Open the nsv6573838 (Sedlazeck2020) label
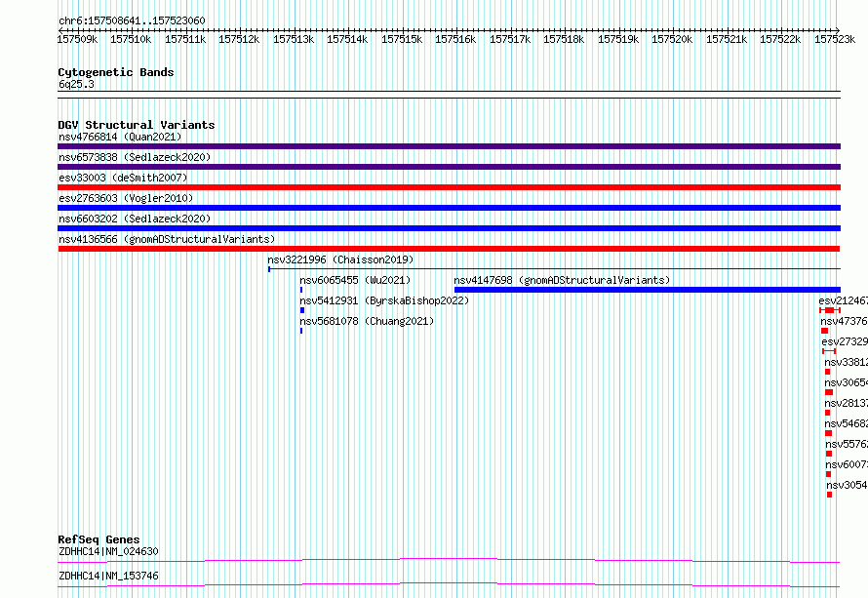Viewport: 868px width, 598px height. click(135, 157)
